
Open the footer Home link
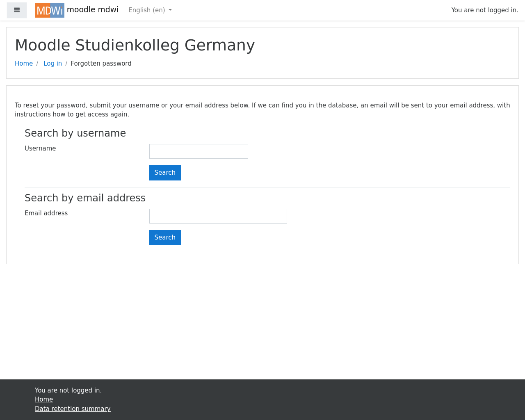(x=44, y=399)
